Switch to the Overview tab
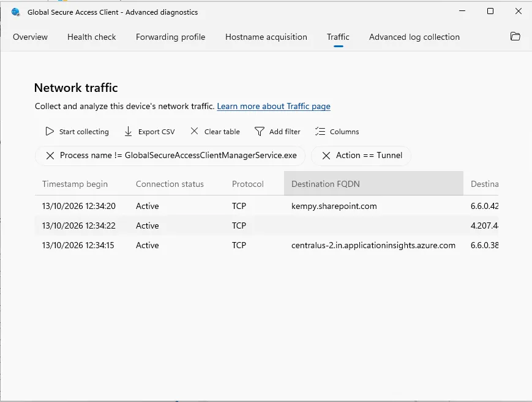 coord(30,37)
